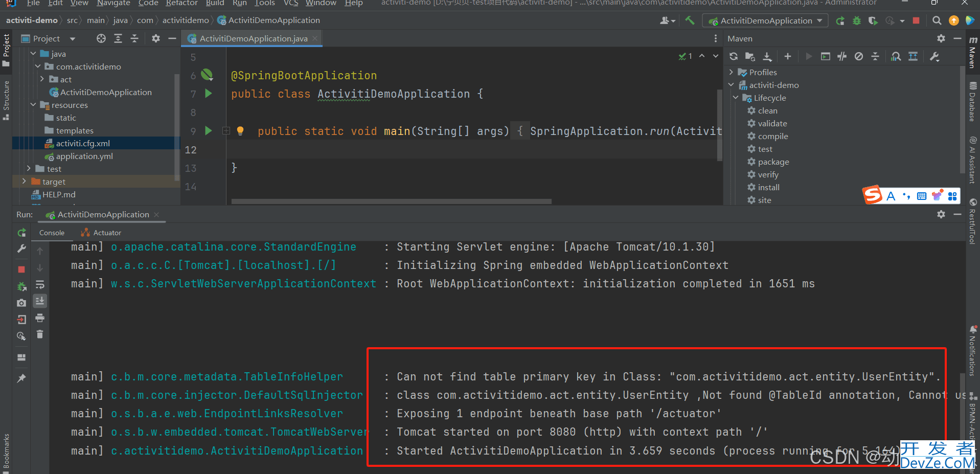Download Maven sources and documentation
Image resolution: width=980 pixels, height=474 pixels.
[767, 56]
